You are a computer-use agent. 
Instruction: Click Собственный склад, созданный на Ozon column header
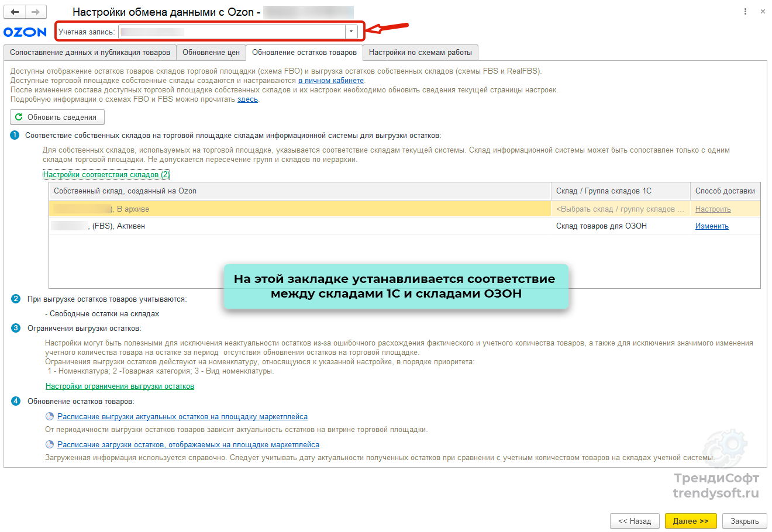[300, 191]
